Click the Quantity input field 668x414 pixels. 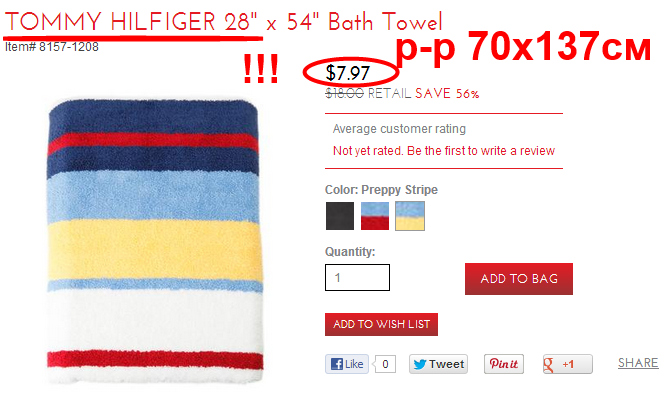[357, 278]
